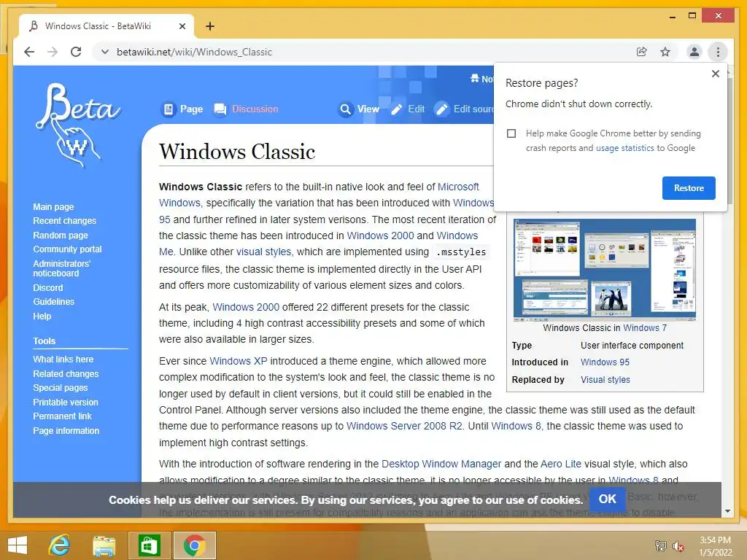
Task: Open Random page link
Action: coord(61,236)
